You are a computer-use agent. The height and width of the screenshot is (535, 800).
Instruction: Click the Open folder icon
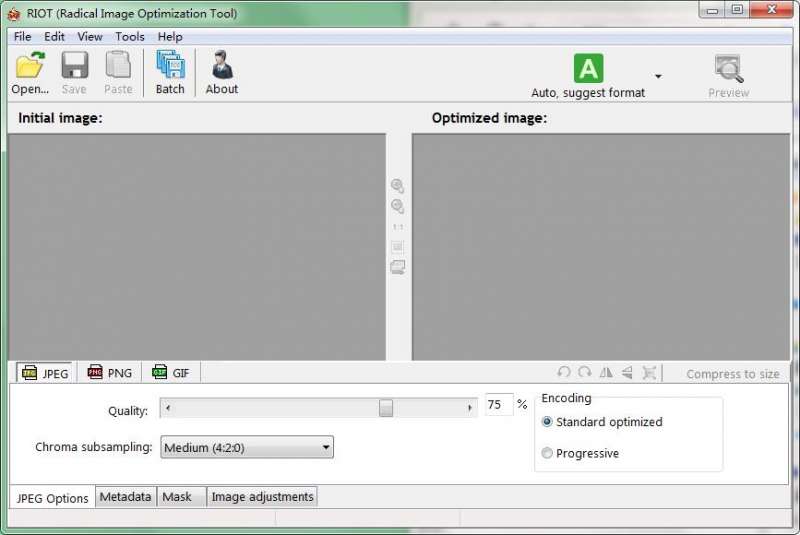tap(30, 65)
